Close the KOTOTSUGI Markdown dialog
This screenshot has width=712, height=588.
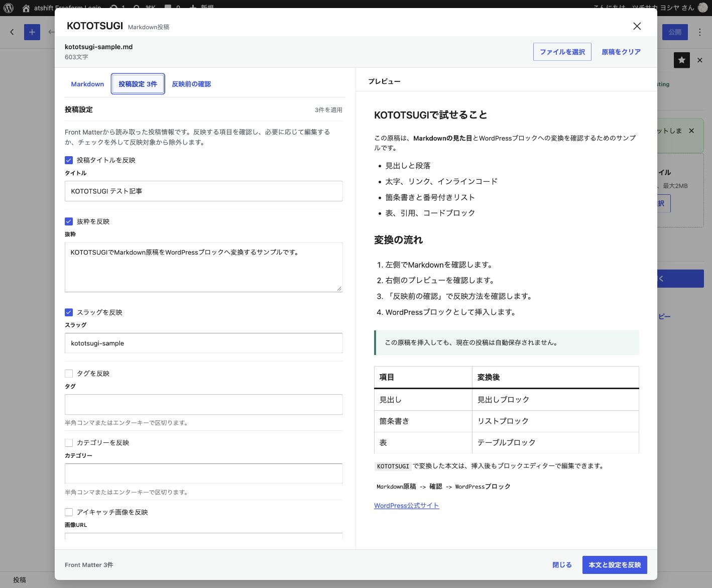[x=637, y=26]
